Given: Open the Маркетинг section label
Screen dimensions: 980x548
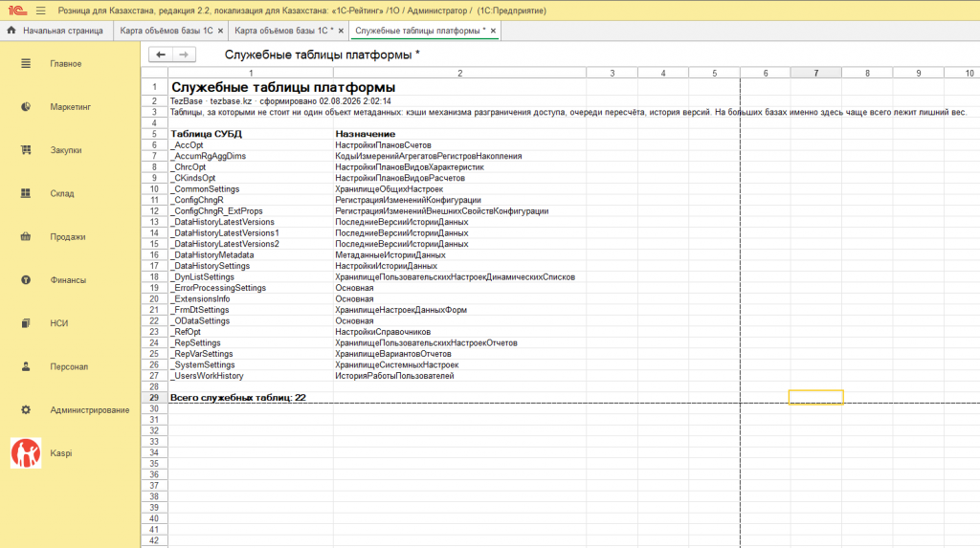Looking at the screenshot, I should point(71,107).
